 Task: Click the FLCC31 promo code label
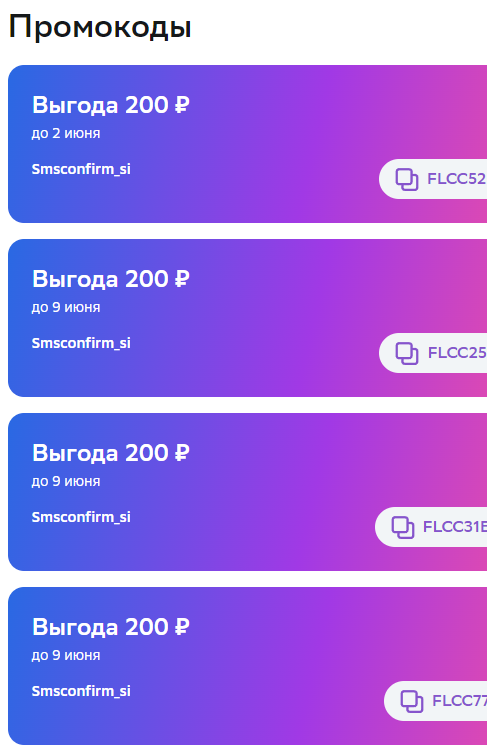pyautogui.click(x=455, y=526)
